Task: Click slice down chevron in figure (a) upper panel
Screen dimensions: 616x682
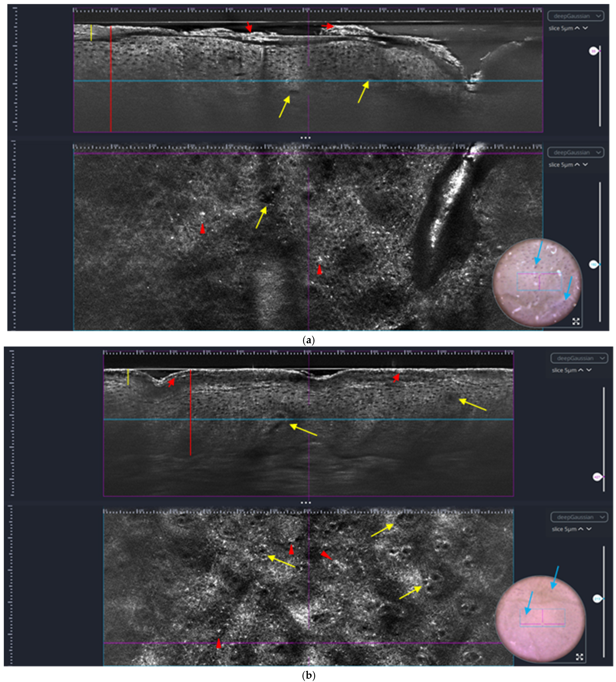Action: click(586, 28)
